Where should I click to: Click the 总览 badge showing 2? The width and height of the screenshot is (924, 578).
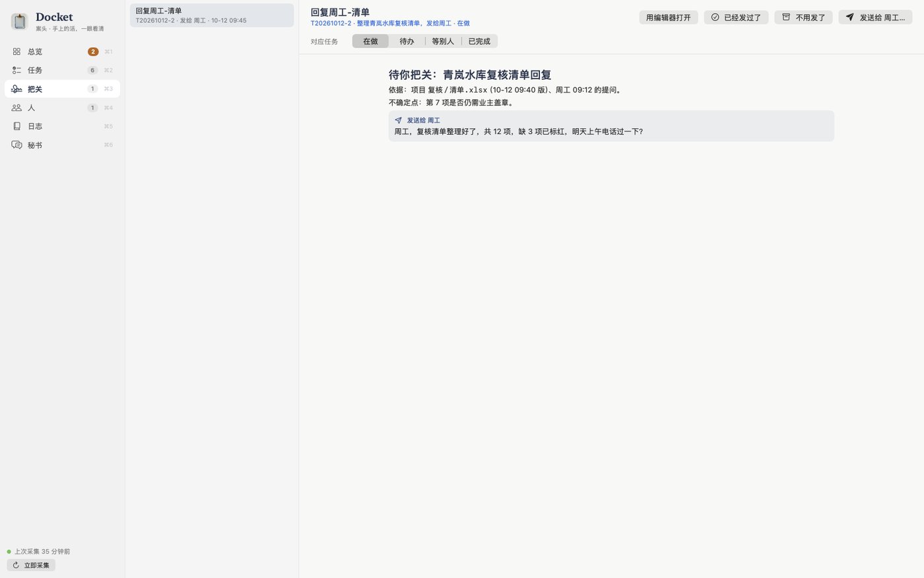click(x=93, y=52)
